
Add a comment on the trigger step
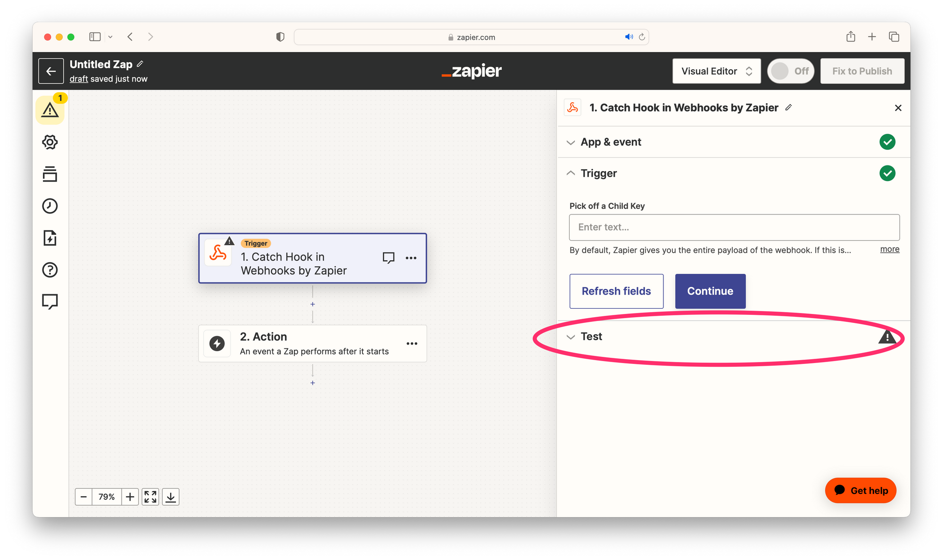[389, 258]
